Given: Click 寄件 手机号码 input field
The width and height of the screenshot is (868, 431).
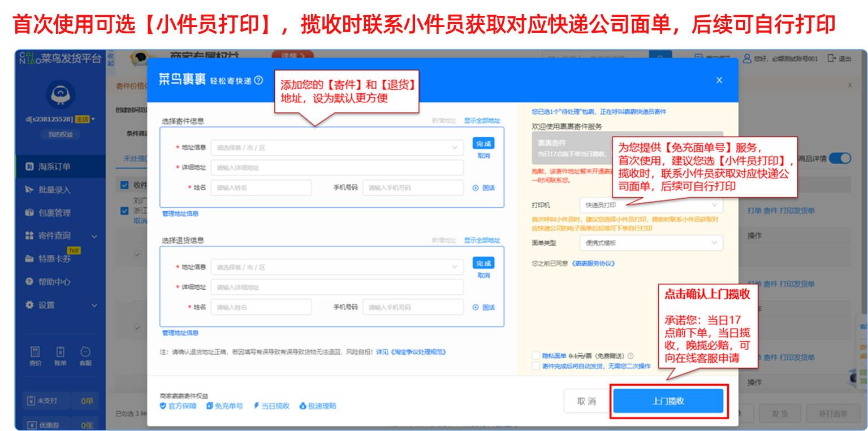Looking at the screenshot, I should [413, 188].
